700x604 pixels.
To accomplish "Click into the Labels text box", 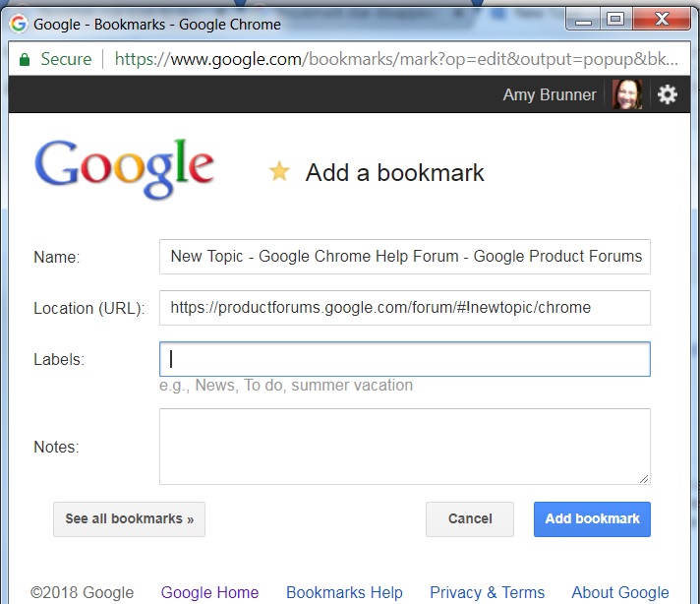I will click(404, 359).
